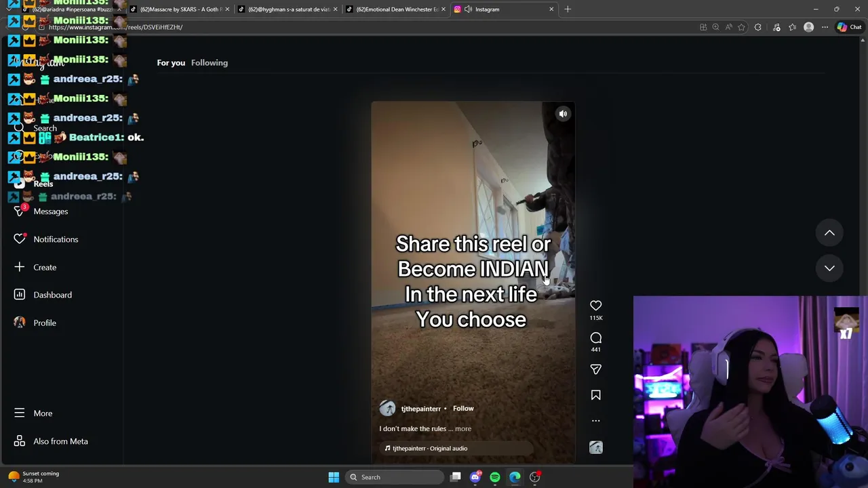Click the Profile avatar icon in sidebar
Viewport: 868px width, 488px height.
click(20, 323)
